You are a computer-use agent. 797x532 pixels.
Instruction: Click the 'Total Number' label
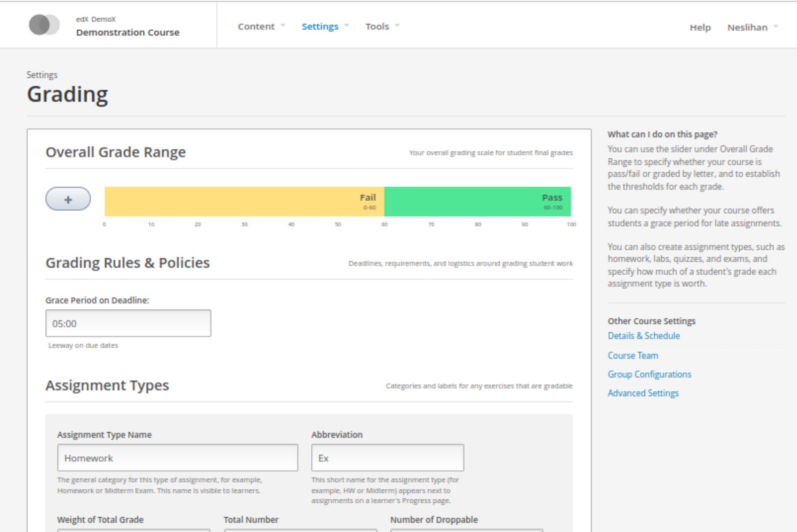[x=251, y=520]
